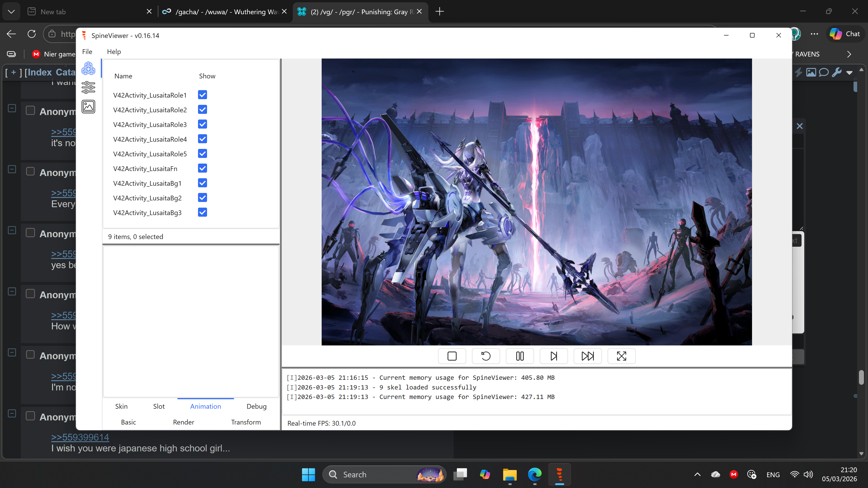Click the stop playback square button
868x488 pixels.
[x=452, y=356]
